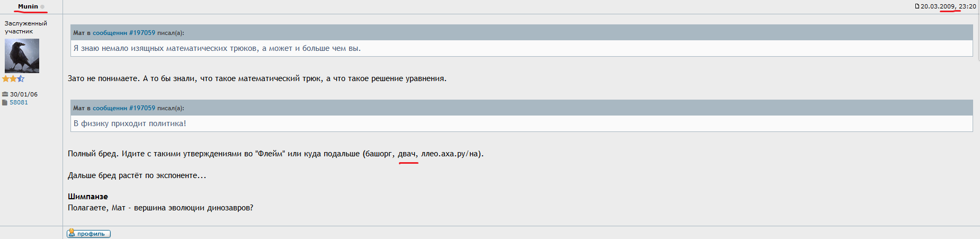Click the user icon on the профиль button
The image size is (980, 239).
[x=72, y=233]
